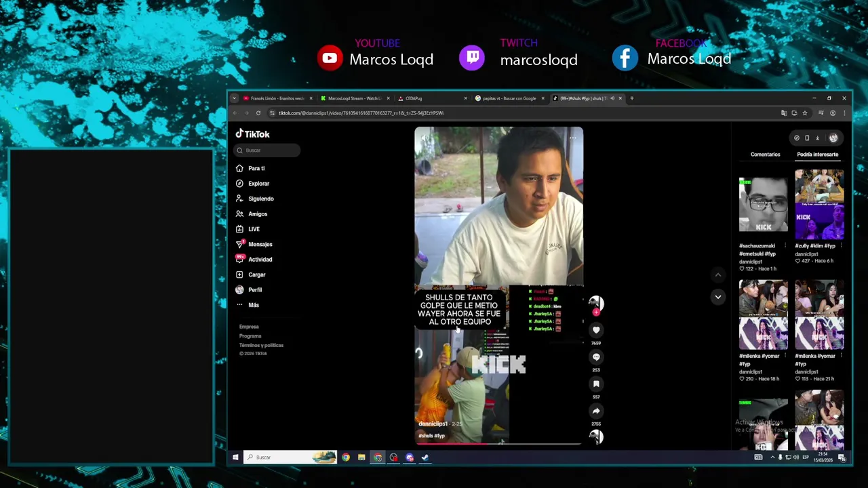Expand the Más menu
The width and height of the screenshot is (868, 488).
(248, 305)
